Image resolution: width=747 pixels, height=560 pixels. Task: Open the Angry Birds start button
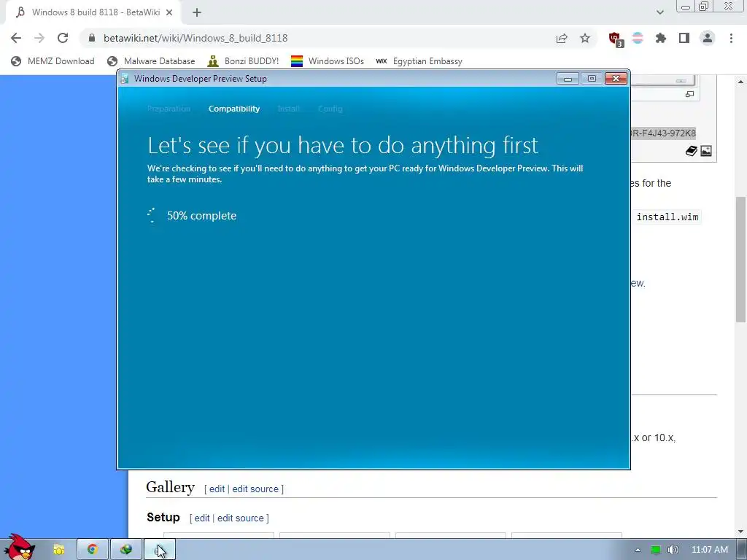(x=19, y=548)
